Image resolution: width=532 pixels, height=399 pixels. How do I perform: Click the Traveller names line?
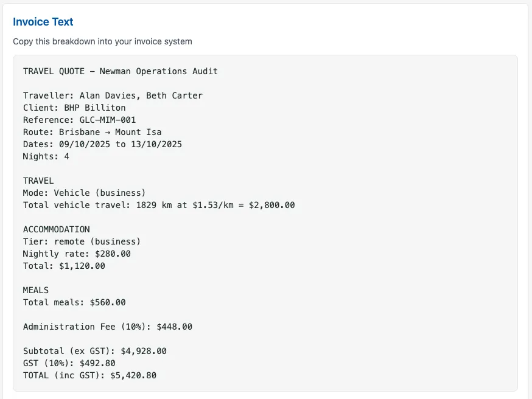point(113,95)
